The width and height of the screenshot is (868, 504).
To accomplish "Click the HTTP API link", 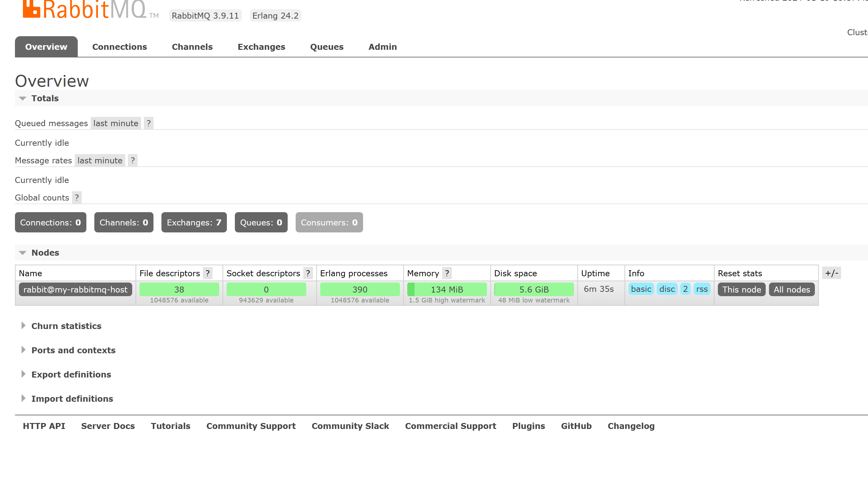I will [x=44, y=426].
